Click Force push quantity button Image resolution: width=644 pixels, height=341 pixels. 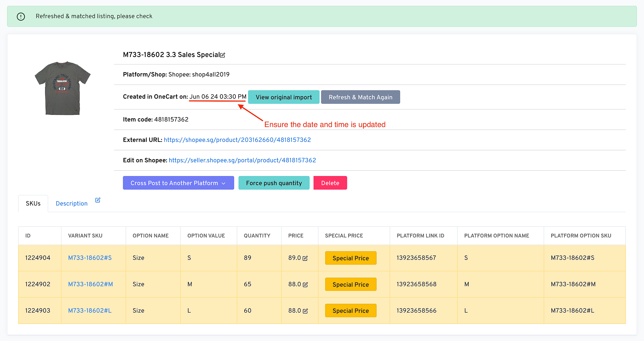point(274,183)
